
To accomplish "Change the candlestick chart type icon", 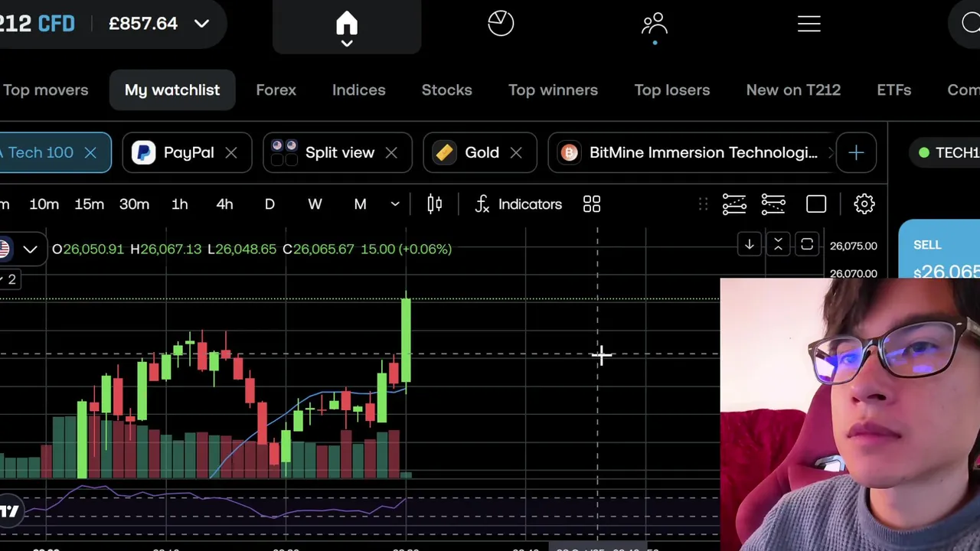I will (x=434, y=204).
